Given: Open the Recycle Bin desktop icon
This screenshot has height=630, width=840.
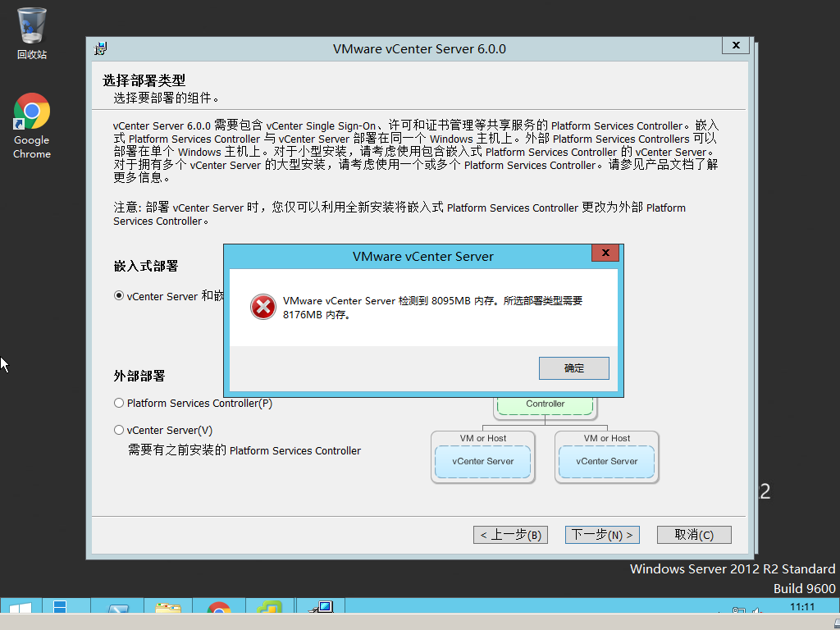Looking at the screenshot, I should [32, 33].
